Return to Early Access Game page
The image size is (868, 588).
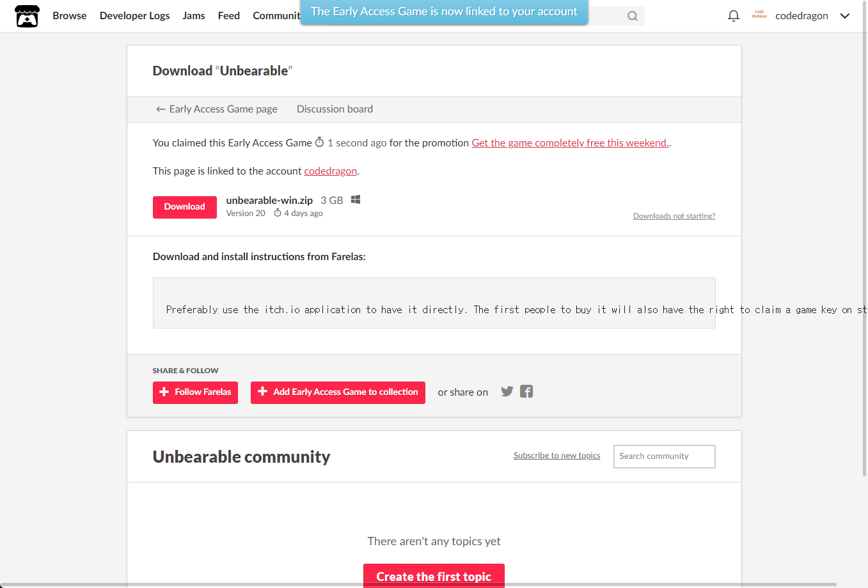[216, 109]
